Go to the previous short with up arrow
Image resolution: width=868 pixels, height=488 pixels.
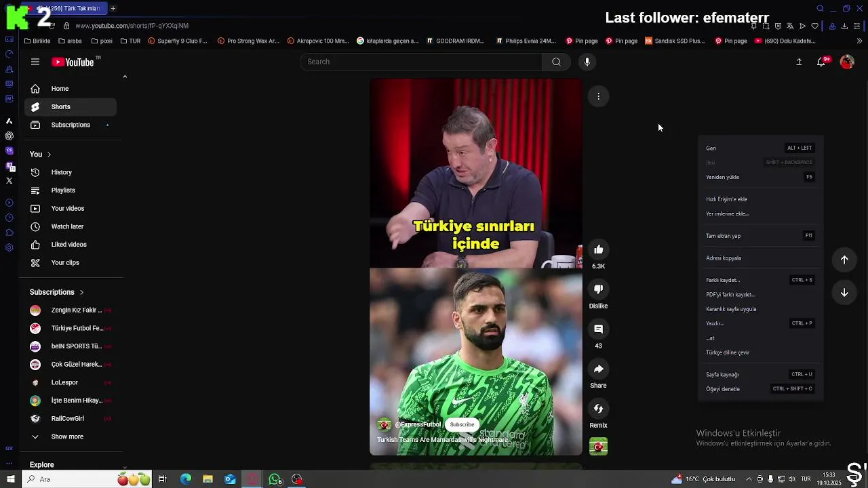tap(844, 260)
